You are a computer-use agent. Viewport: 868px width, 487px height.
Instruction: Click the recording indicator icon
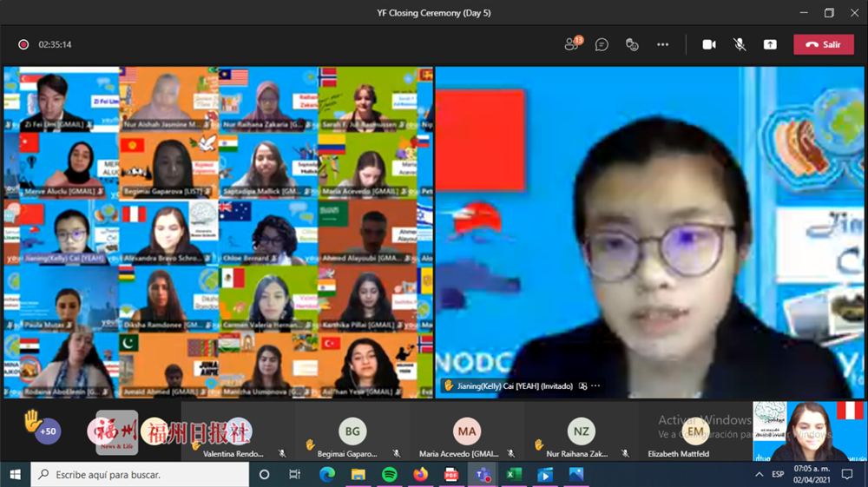(23, 44)
